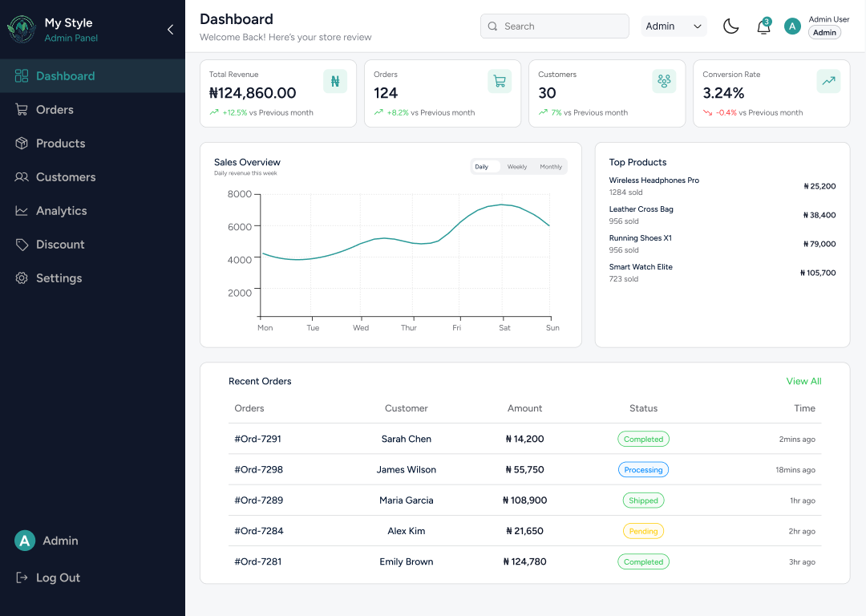Image resolution: width=866 pixels, height=616 pixels.
Task: Click the Shipped status badge
Action: (x=643, y=500)
